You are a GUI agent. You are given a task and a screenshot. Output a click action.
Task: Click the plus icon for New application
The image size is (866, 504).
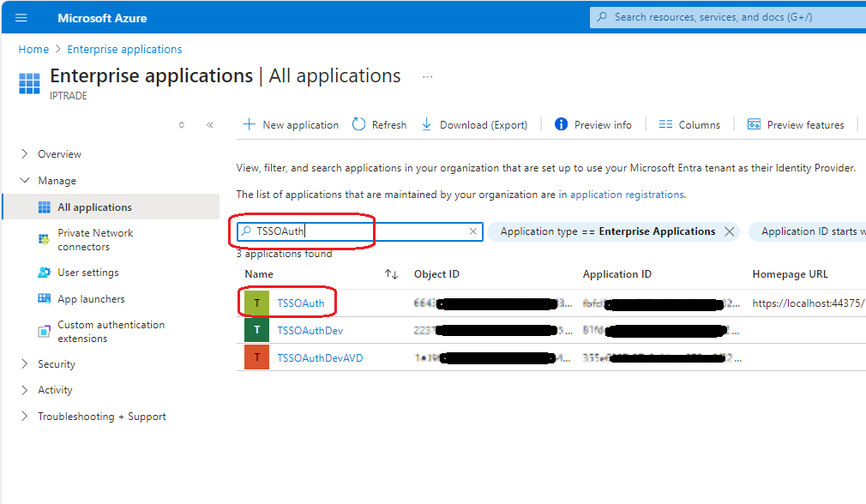click(250, 125)
